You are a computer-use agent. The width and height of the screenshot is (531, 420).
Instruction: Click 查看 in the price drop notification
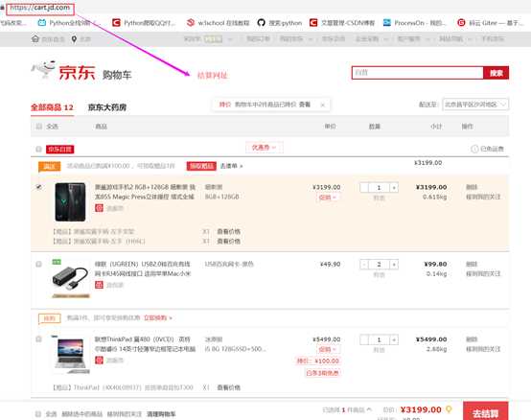point(305,105)
